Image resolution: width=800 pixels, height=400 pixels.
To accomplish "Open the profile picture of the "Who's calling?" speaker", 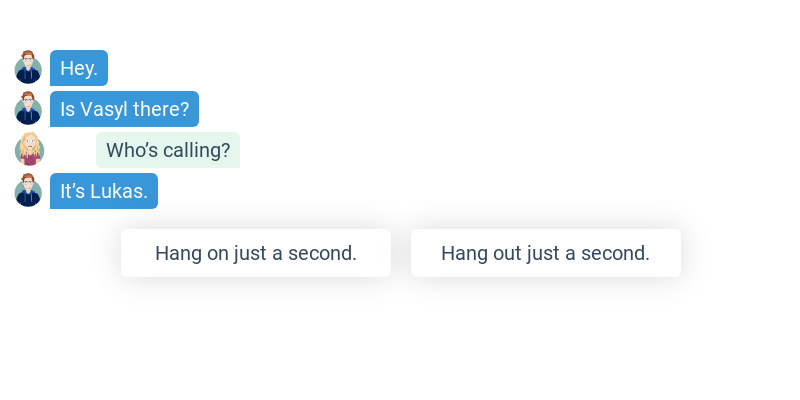I will (30, 150).
